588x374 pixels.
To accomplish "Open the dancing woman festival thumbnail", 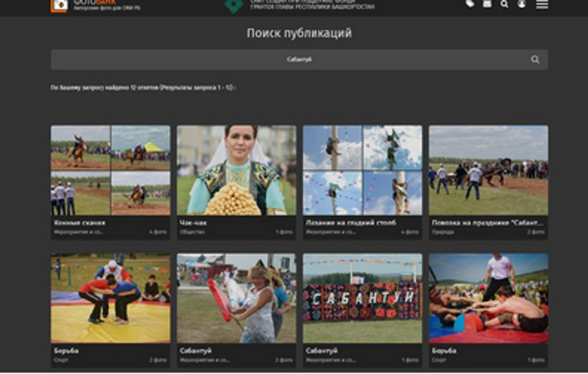I will pyautogui.click(x=236, y=298).
